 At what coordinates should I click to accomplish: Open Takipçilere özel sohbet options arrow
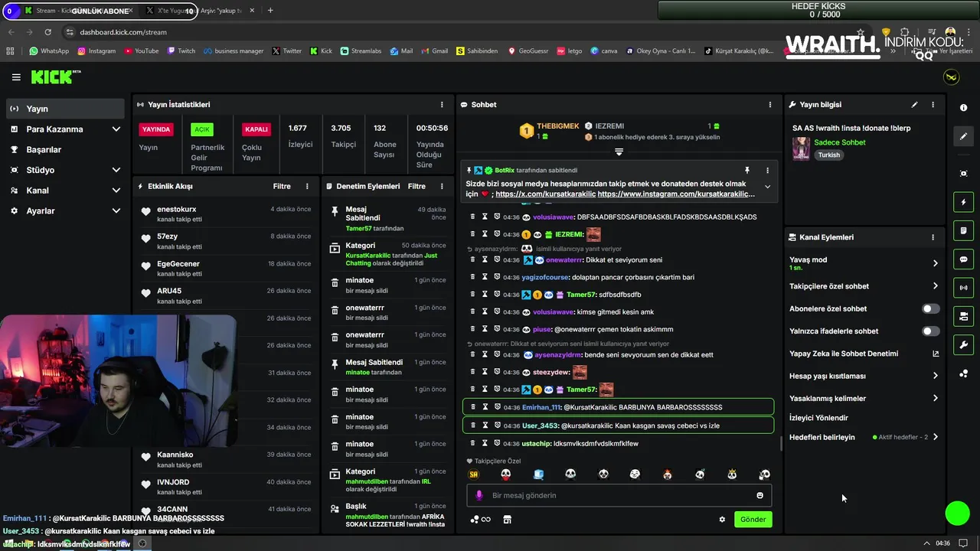click(935, 286)
